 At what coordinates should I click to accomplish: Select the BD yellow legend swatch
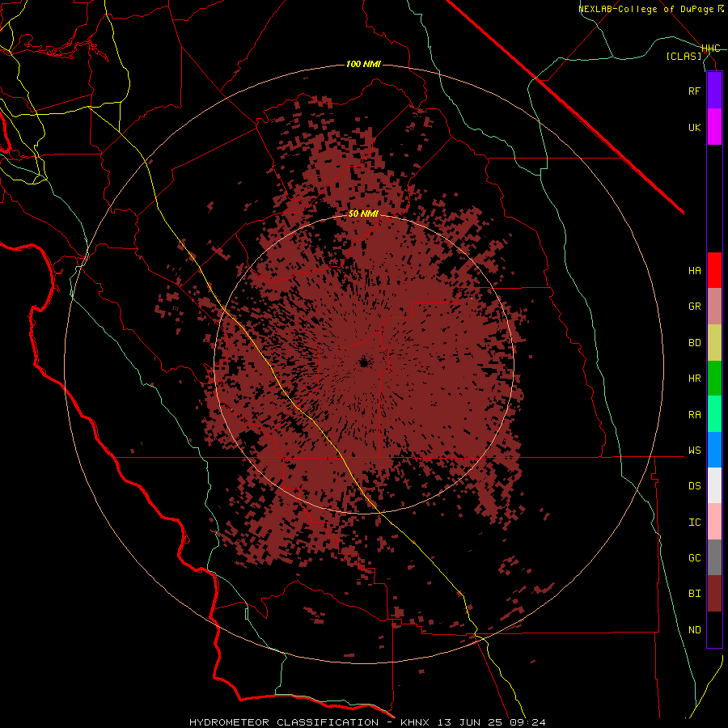tap(714, 343)
